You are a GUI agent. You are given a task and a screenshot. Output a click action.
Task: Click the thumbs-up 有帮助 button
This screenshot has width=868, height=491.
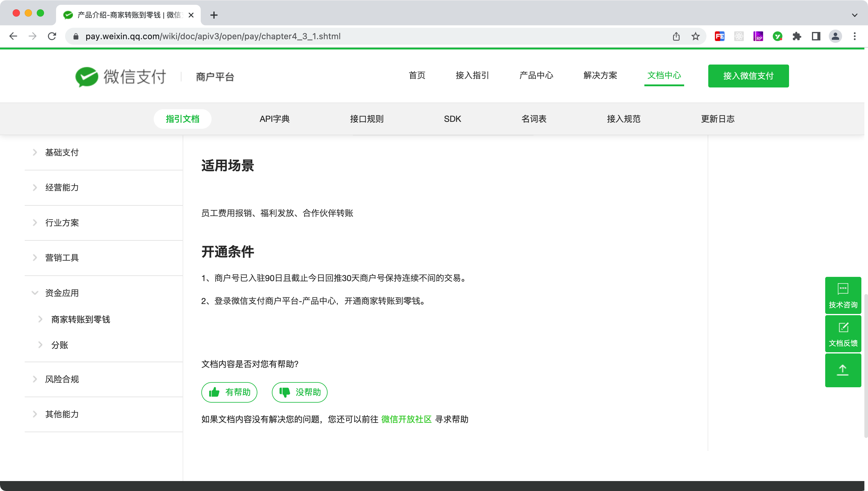[229, 392]
